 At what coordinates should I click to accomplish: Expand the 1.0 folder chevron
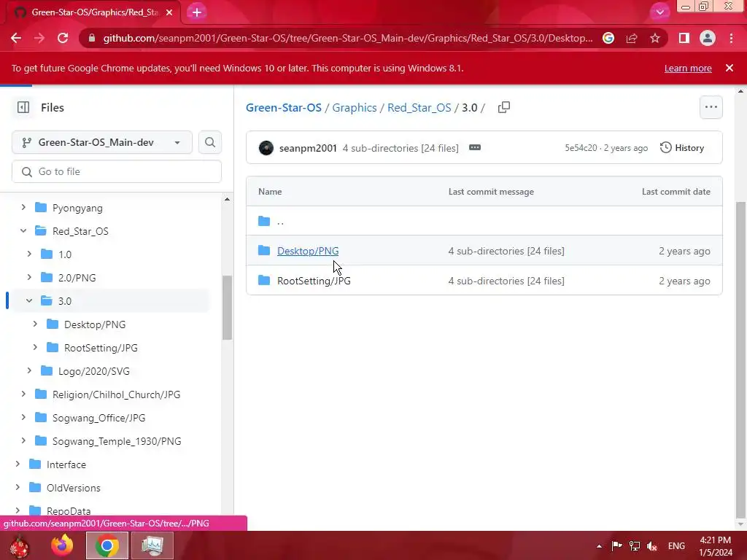[x=29, y=254]
